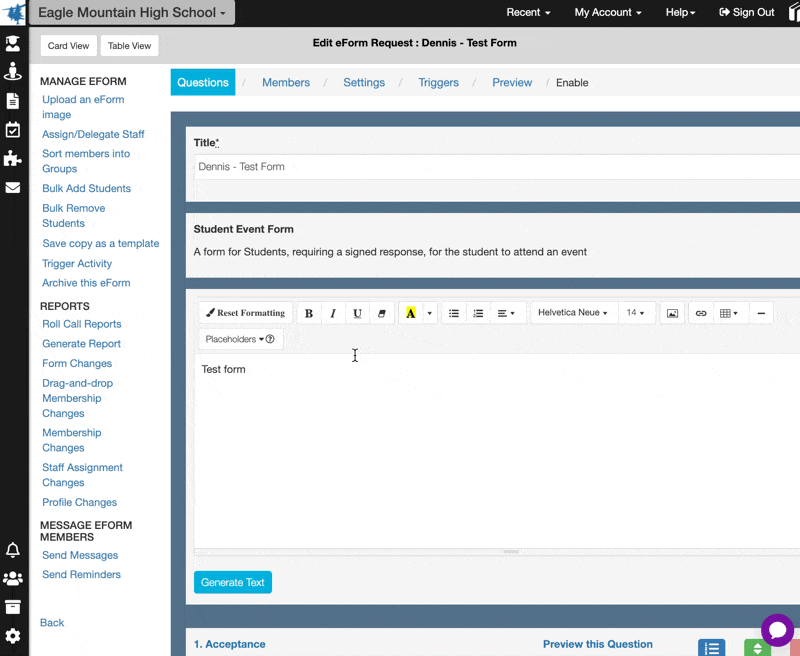Open the Save copy as a template link
Viewport: 800px width, 656px height.
click(100, 243)
